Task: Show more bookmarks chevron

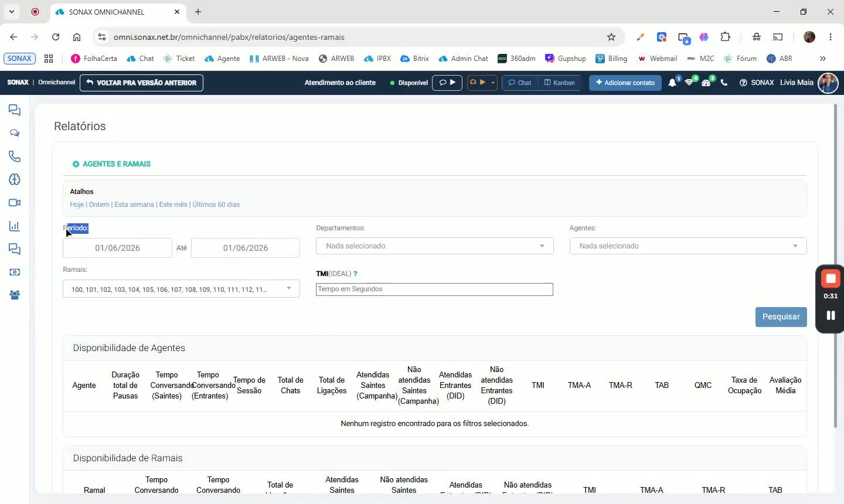Action: pyautogui.click(x=823, y=59)
